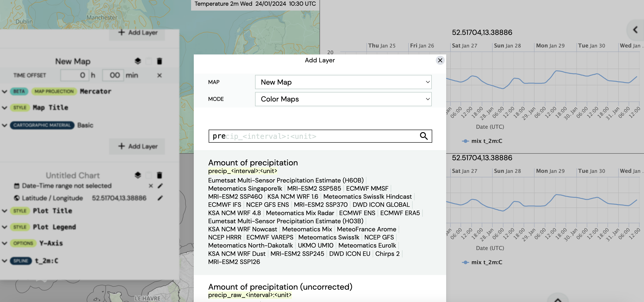Click the Untitled Chart title
Viewport: 644px width, 302px height.
coord(73,175)
